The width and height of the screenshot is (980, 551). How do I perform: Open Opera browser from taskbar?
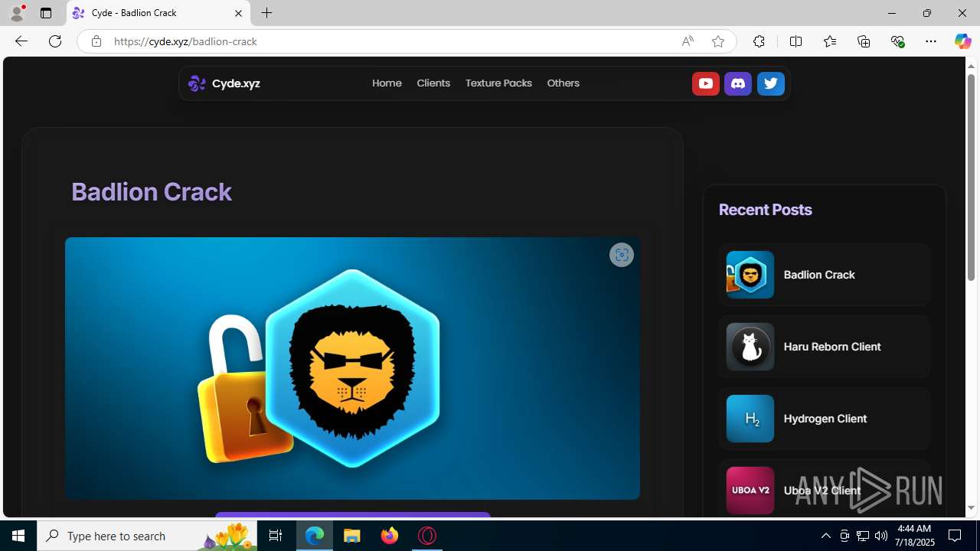point(427,536)
